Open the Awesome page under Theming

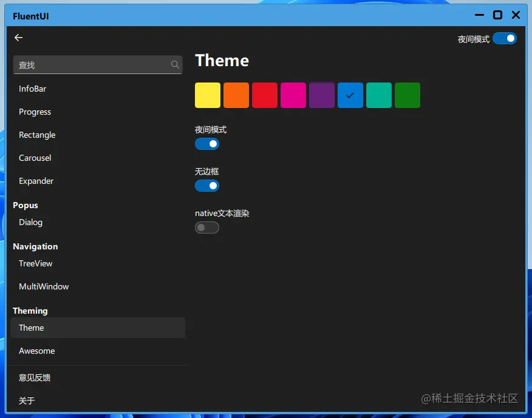pyautogui.click(x=37, y=351)
